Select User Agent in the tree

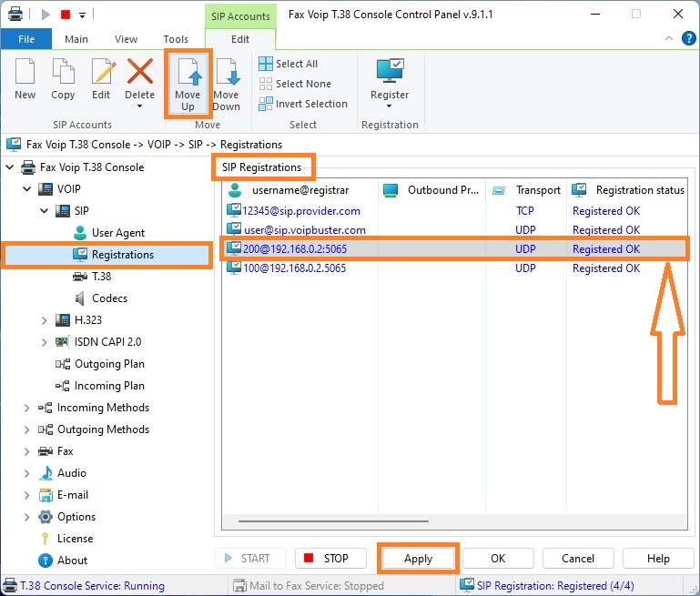pos(109,233)
